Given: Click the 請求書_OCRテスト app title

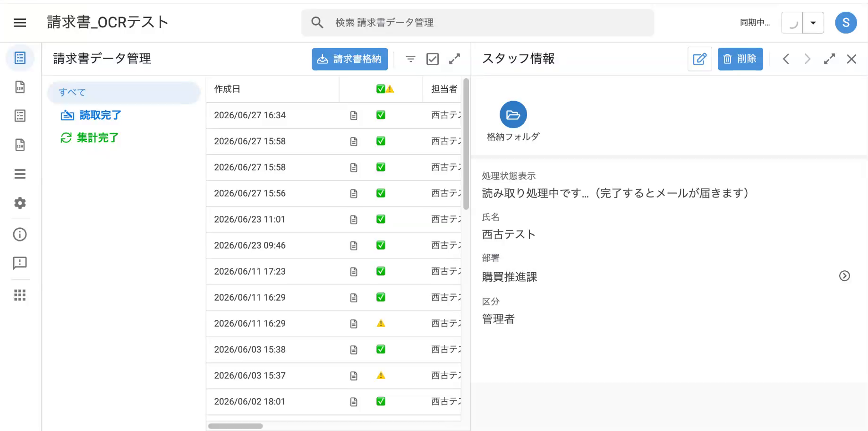Looking at the screenshot, I should [108, 22].
